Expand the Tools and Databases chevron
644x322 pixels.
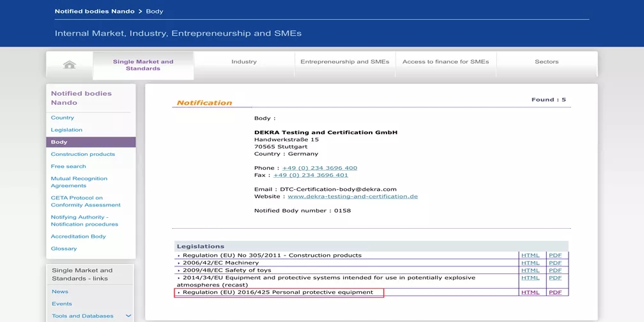click(128, 316)
